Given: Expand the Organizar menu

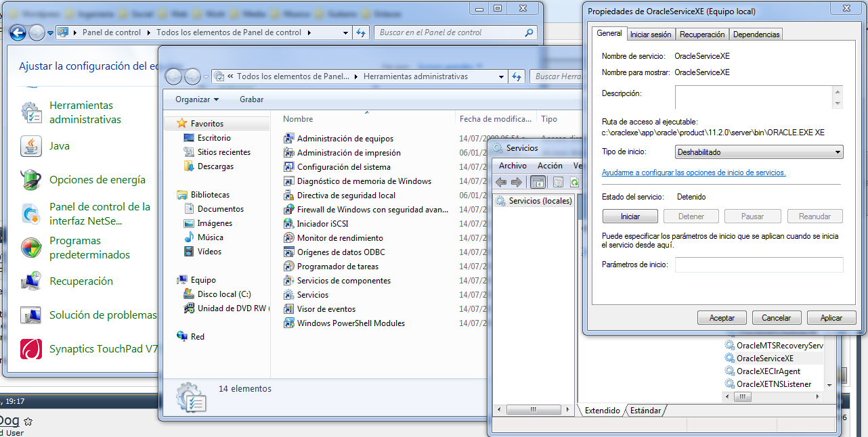Looking at the screenshot, I should click(197, 99).
